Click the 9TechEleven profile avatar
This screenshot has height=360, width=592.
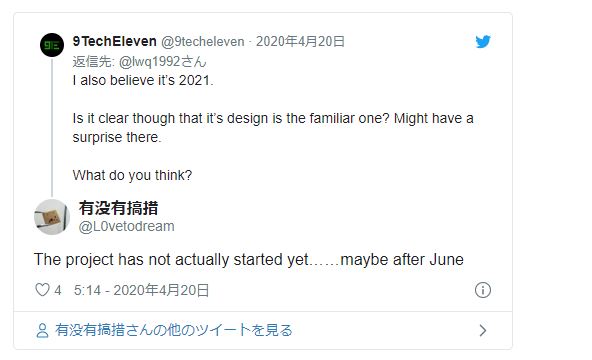[x=52, y=45]
